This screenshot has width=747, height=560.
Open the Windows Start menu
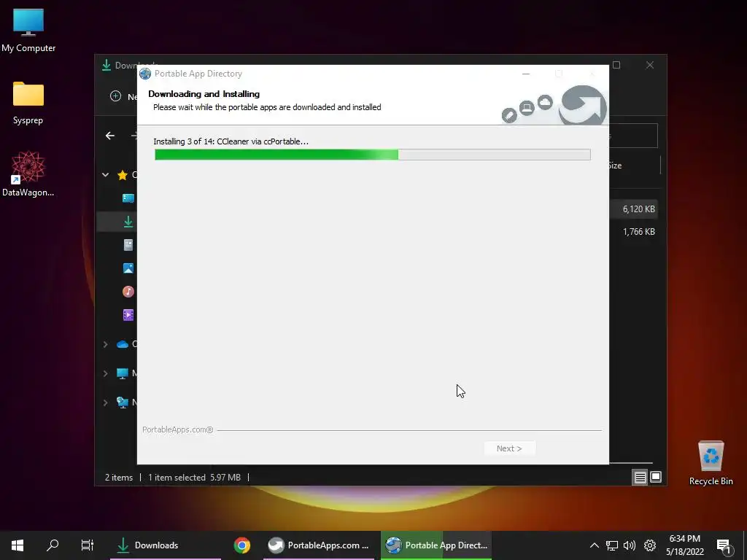pyautogui.click(x=18, y=545)
